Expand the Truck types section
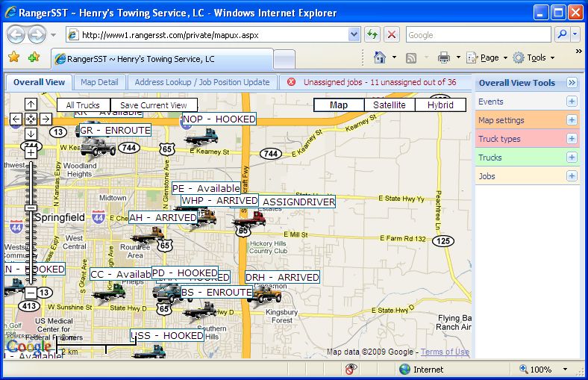The image size is (588, 380). click(572, 139)
